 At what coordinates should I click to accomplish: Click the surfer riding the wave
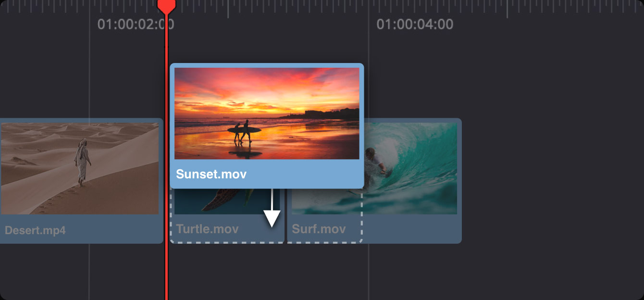(376, 163)
